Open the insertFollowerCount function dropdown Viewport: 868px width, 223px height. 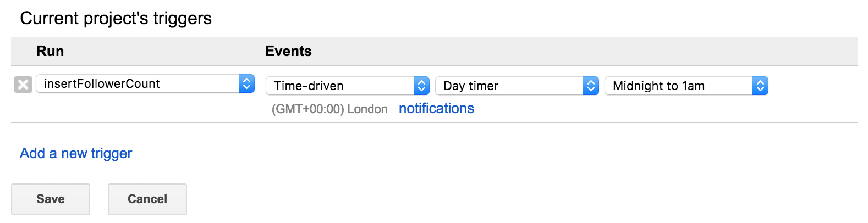coord(138,83)
